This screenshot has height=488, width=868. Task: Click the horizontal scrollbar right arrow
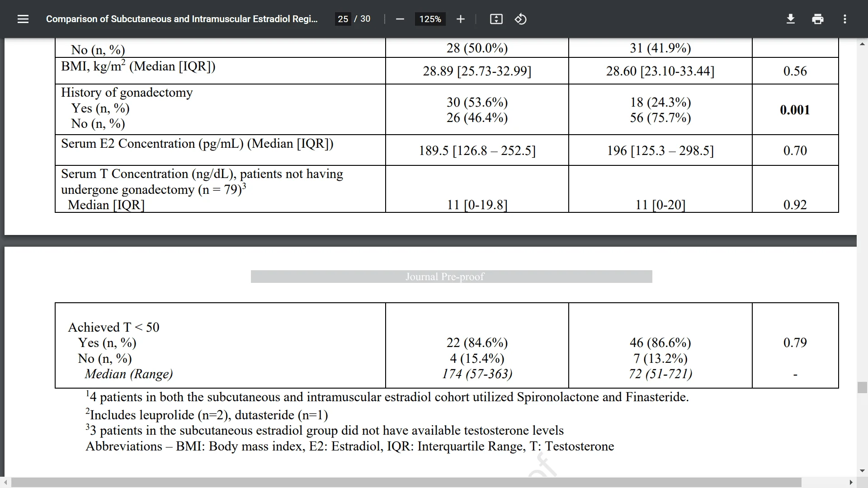pos(851,482)
